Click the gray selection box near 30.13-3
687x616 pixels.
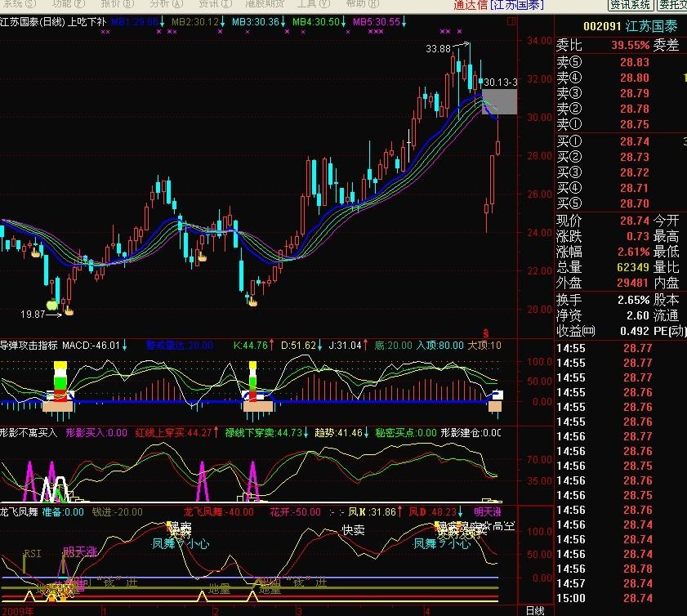499,101
